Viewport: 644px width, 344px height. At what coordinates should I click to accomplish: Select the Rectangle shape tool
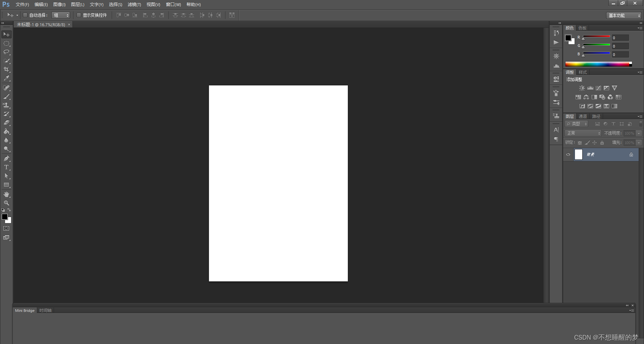[x=6, y=185]
